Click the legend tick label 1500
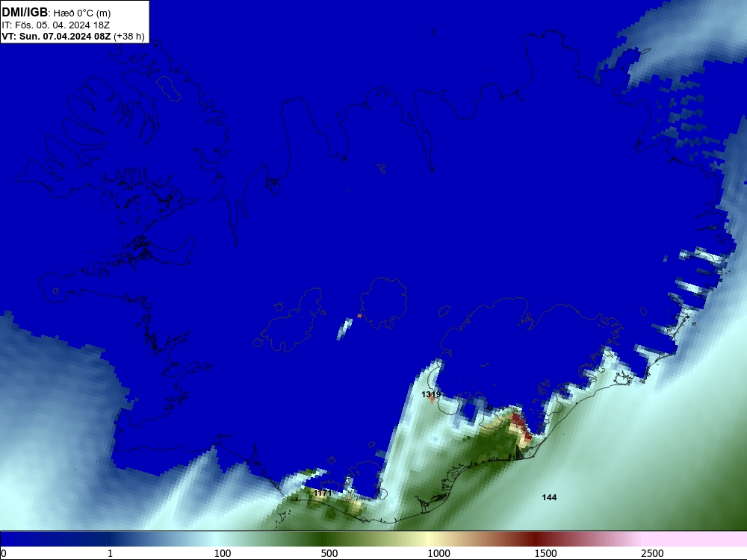Screen dimensions: 747x560 [545, 553]
